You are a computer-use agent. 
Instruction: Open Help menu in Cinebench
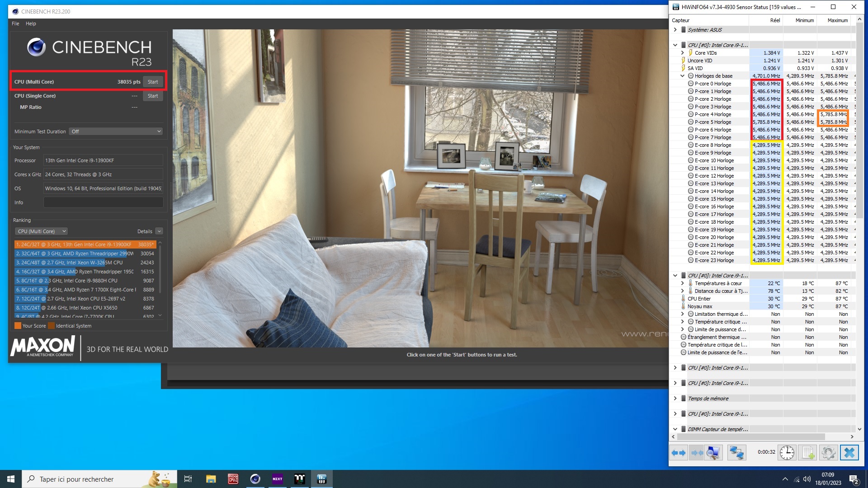pos(31,23)
